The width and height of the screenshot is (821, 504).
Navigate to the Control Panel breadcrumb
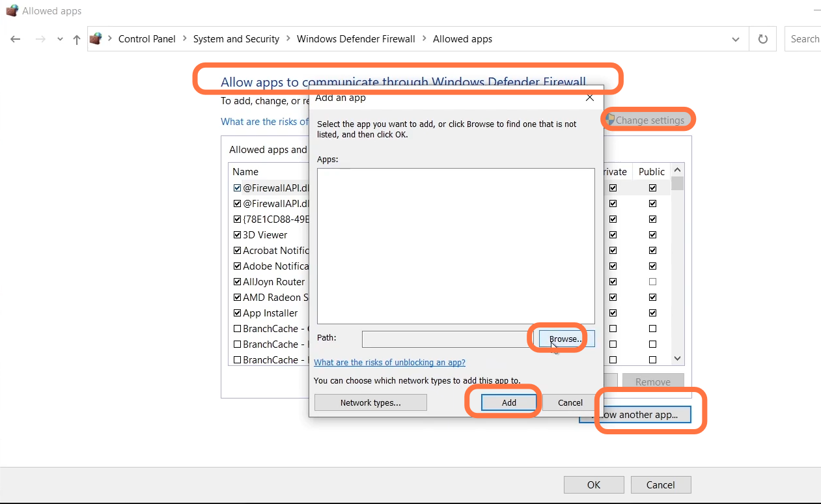click(147, 39)
